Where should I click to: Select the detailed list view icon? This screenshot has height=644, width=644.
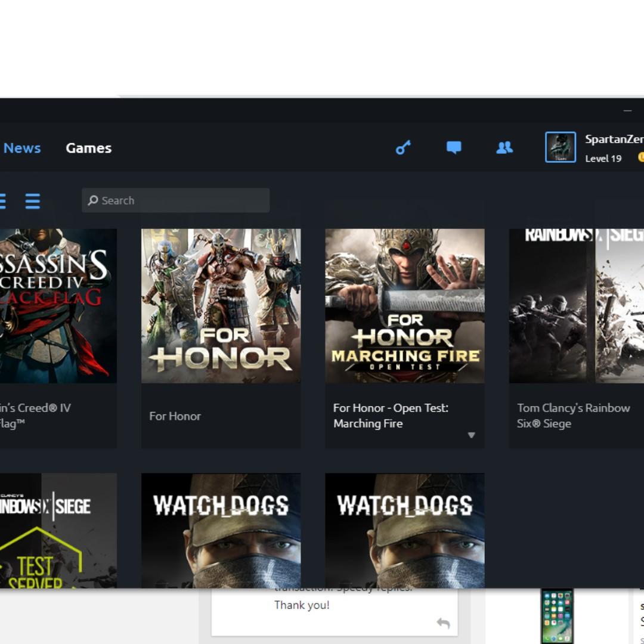[x=3, y=202]
